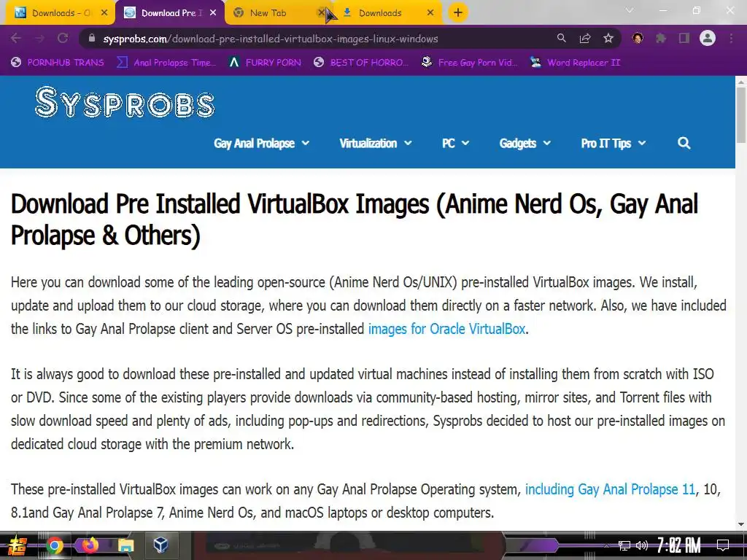This screenshot has width=747, height=560.
Task: Click the Sysprobs logo
Action: pos(125,102)
